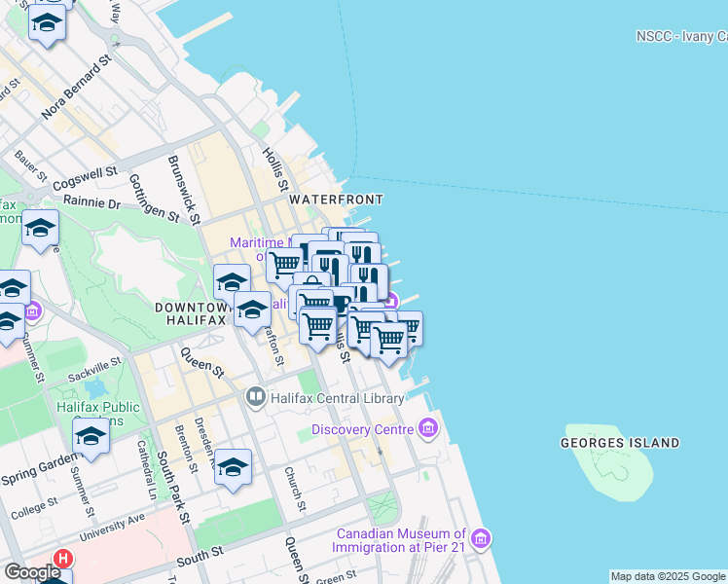Click the South Park St label
Image resolution: width=728 pixels, height=584 pixels.
174,488
